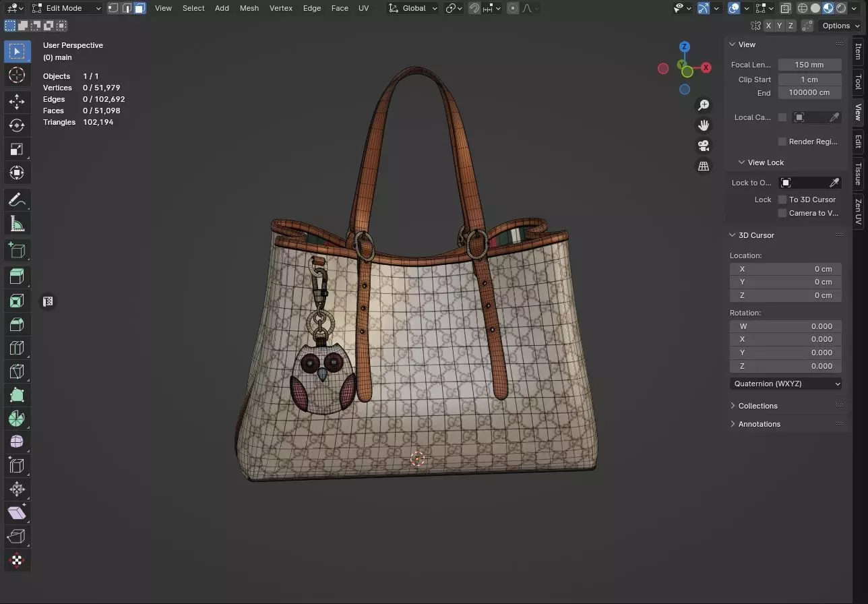Image resolution: width=868 pixels, height=604 pixels.
Task: Switch perspective/orthographic with grid gizmo
Action: [x=704, y=166]
